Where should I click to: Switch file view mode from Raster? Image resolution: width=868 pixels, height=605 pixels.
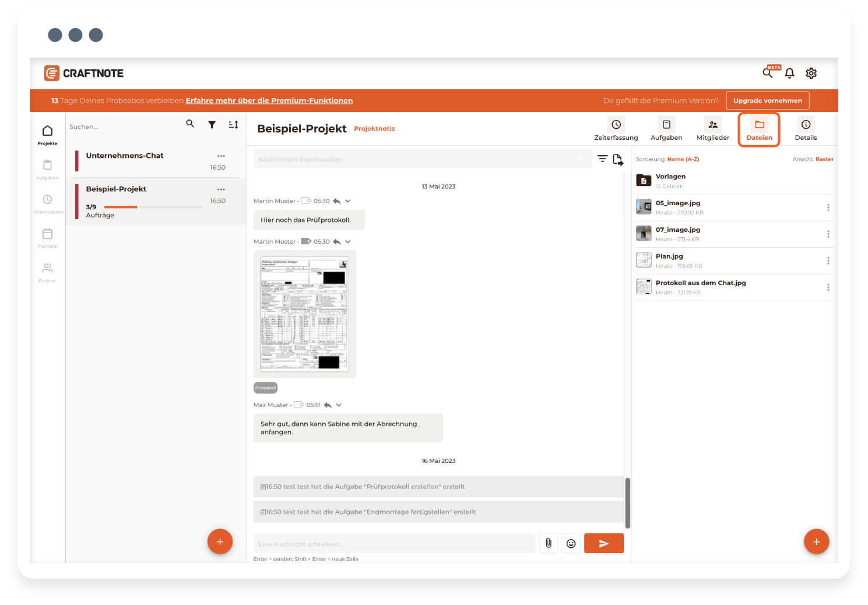824,159
